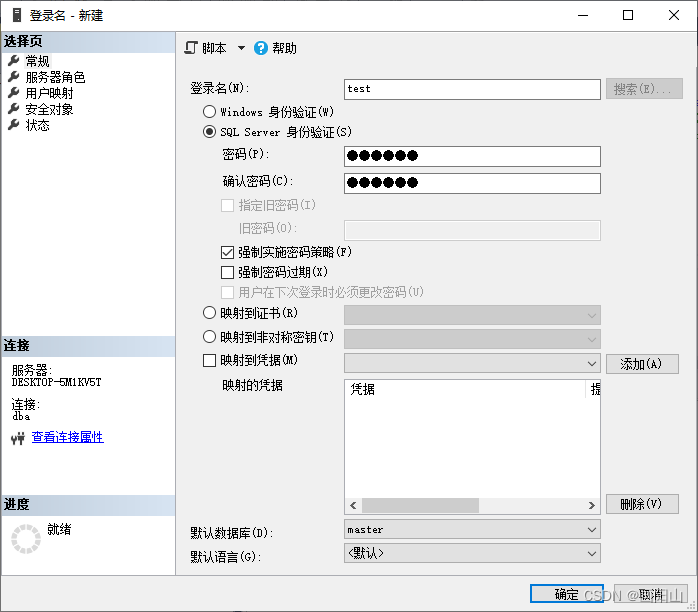Click the blue help question mark icon
The height and width of the screenshot is (612, 698).
coord(261,48)
